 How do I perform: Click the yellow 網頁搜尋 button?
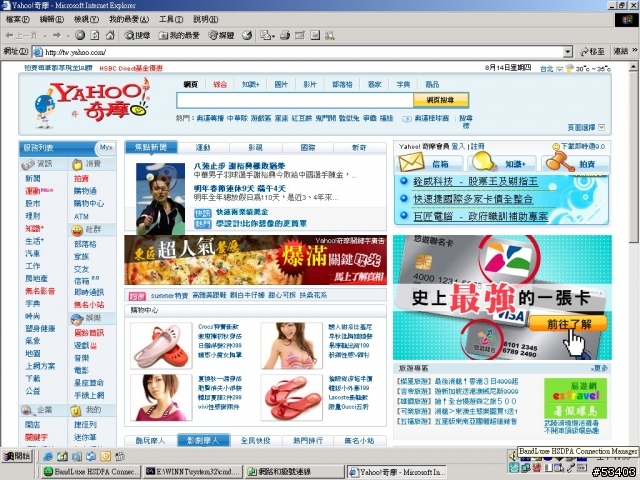click(x=440, y=100)
